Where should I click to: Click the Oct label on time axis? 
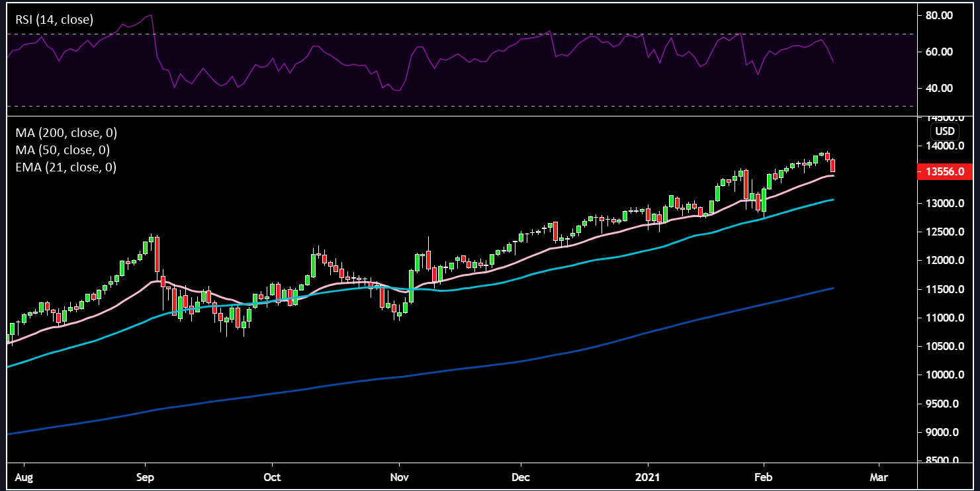tap(272, 476)
